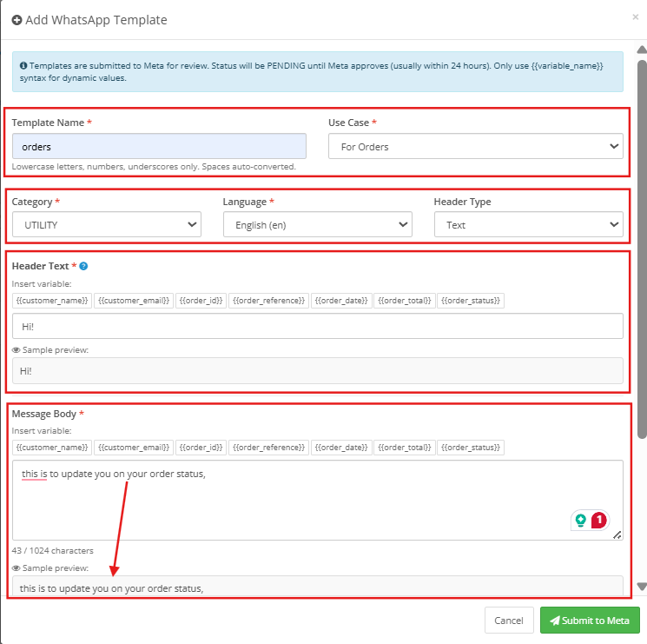The width and height of the screenshot is (647, 644).
Task: Click the 'Add WhatsApp Template' dialog title
Action: [x=96, y=20]
